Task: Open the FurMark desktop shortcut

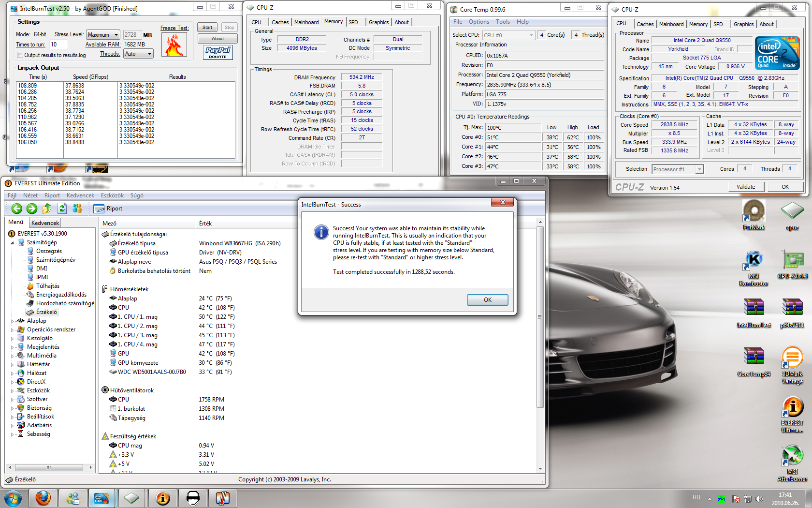Action: tap(754, 215)
